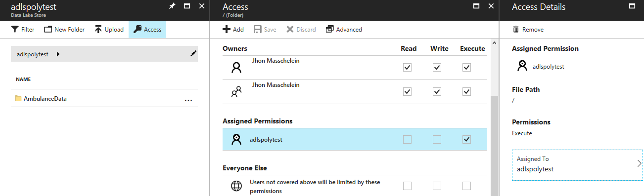Image resolution: width=644 pixels, height=196 pixels.
Task: Enable Read for adlspolytest assigned permission
Action: coord(407,140)
